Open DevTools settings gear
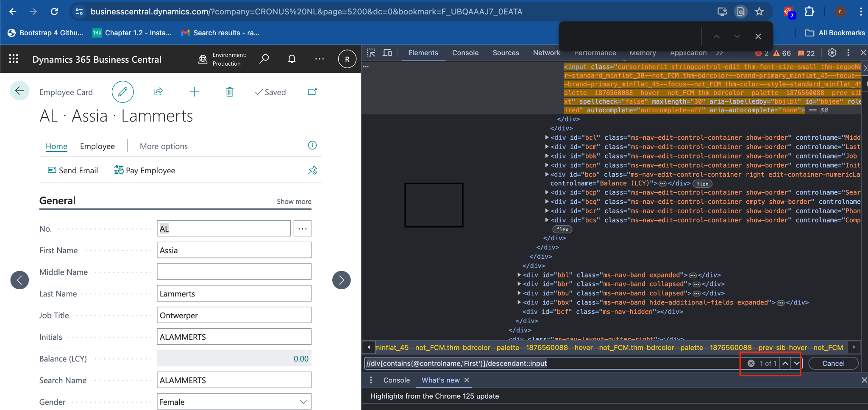 click(x=832, y=53)
